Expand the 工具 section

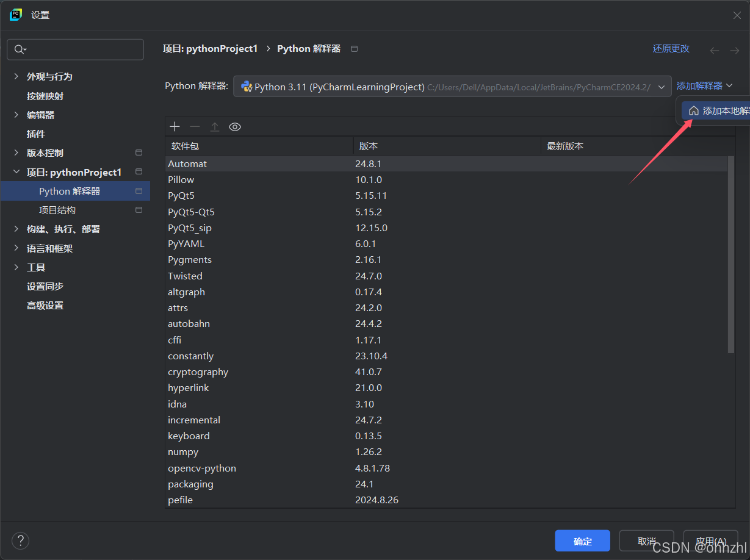[16, 267]
